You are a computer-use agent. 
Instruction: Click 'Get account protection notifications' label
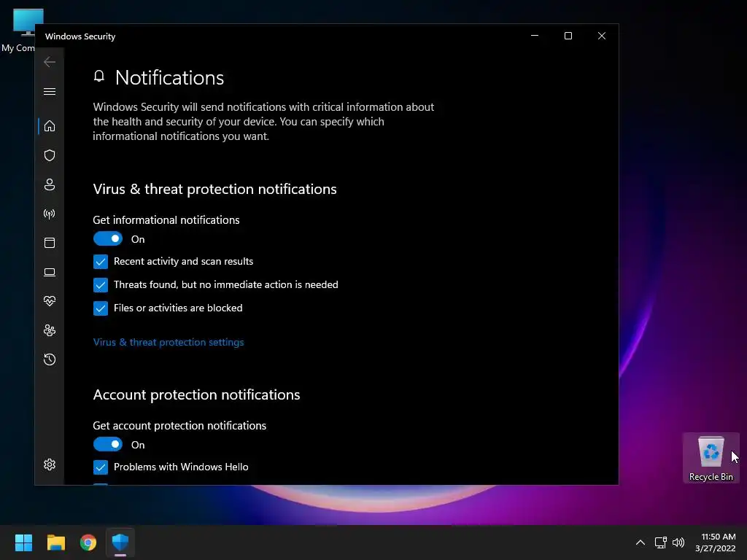(179, 425)
